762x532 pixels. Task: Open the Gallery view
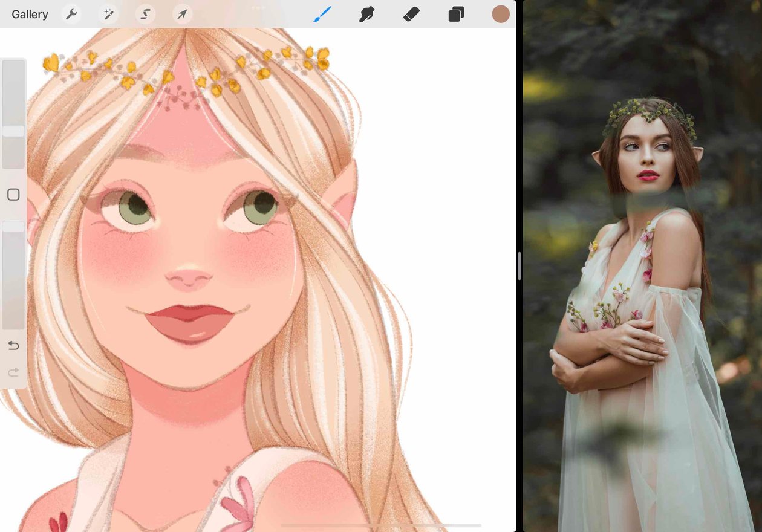point(30,15)
